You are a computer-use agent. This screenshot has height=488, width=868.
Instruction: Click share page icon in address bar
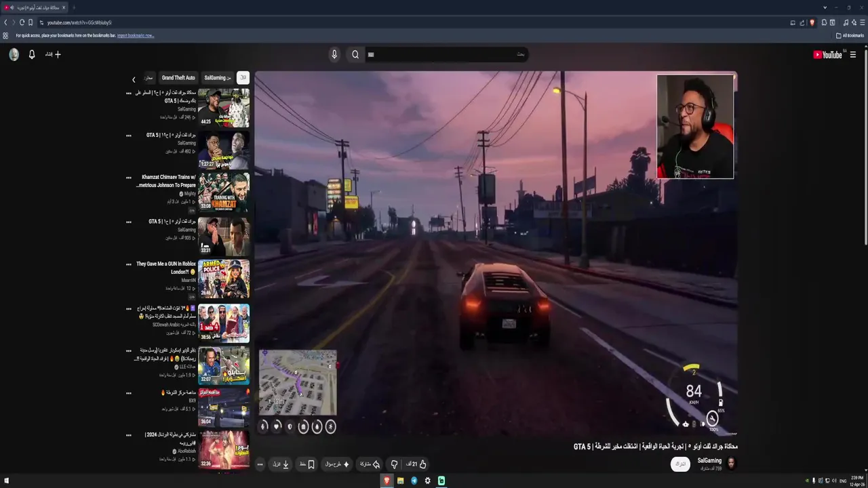802,22
